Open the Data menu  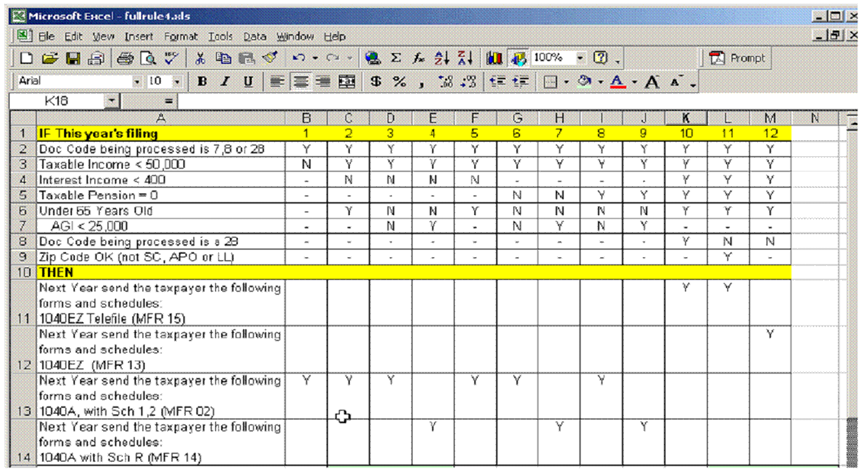pos(255,36)
